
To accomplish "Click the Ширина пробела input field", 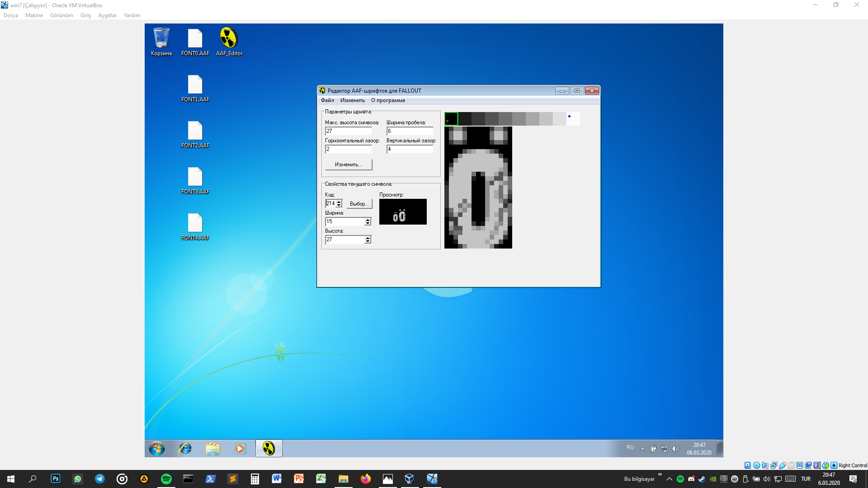I will [x=410, y=131].
